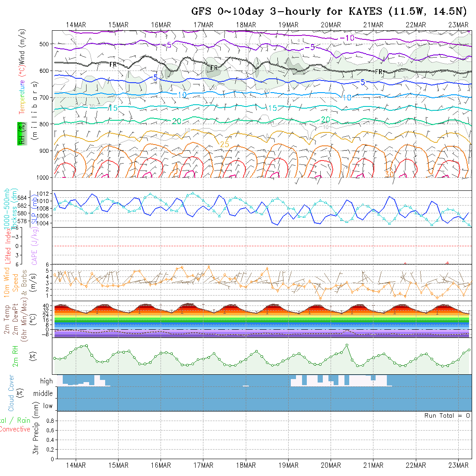Select the 'low' cloud cover row label
The image size is (476, 476).
[x=48, y=406]
